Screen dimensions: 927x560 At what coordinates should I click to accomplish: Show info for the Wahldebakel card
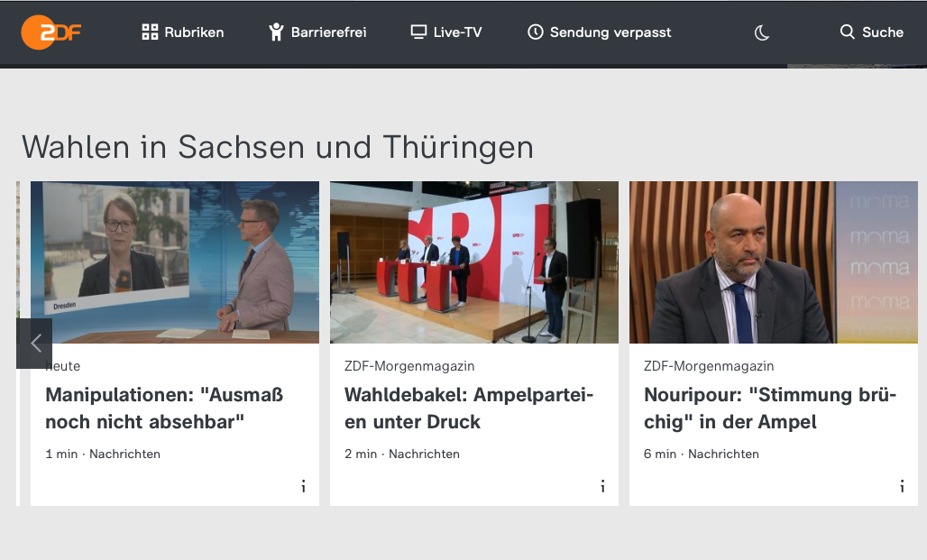[x=602, y=486]
